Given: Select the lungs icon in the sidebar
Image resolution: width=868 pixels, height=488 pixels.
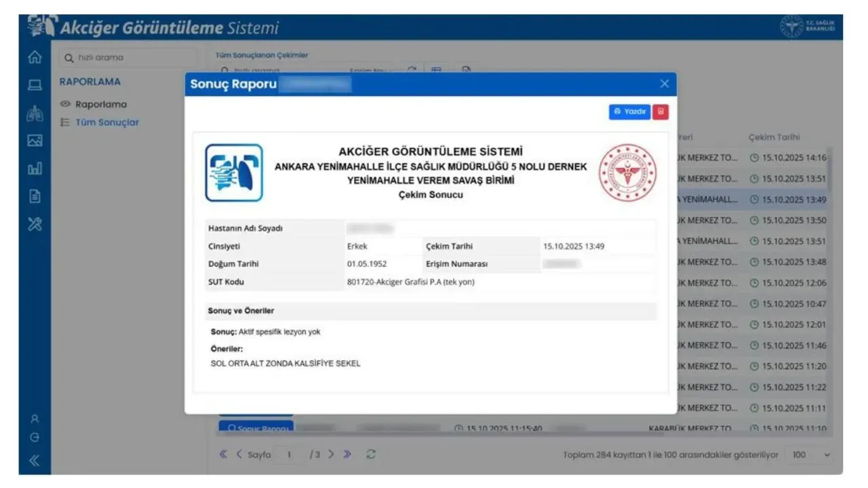Looking at the screenshot, I should [35, 114].
